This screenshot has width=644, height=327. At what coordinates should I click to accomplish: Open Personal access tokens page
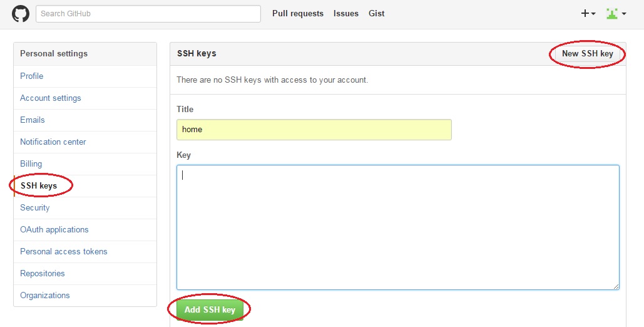(x=64, y=251)
